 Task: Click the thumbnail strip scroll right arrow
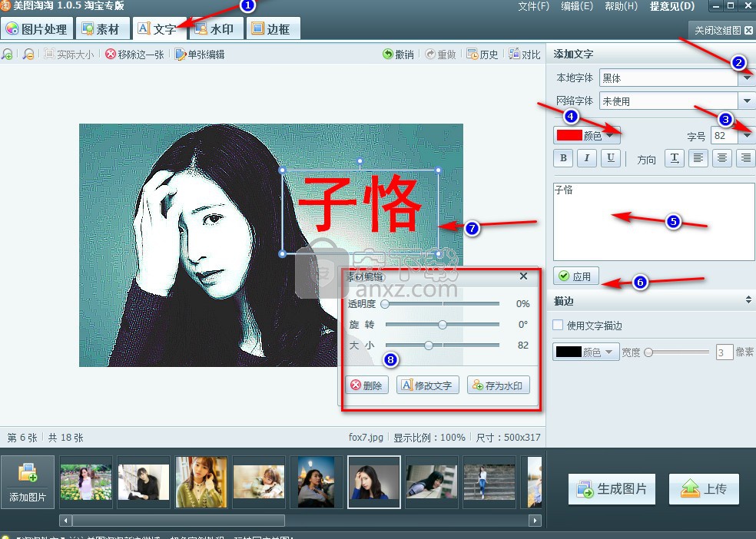[x=534, y=521]
